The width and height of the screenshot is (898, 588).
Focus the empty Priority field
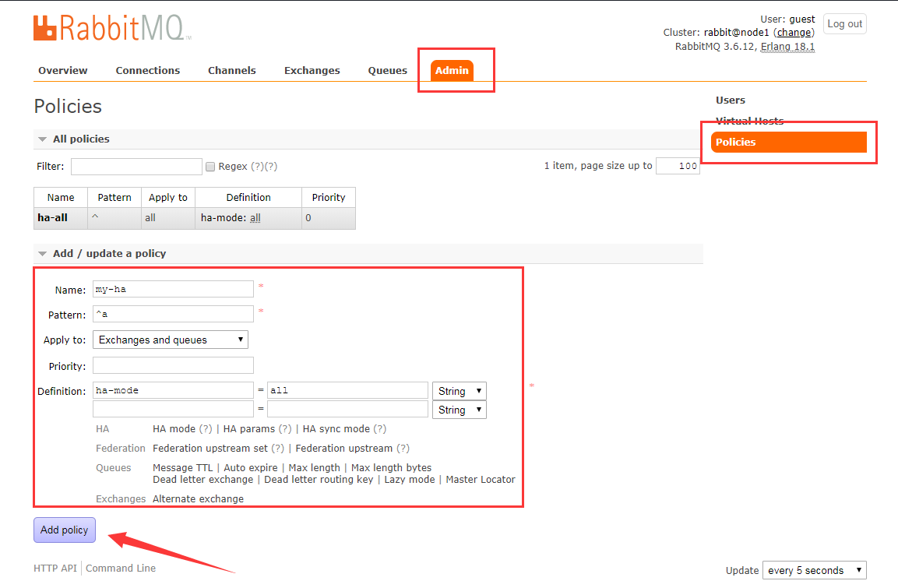tap(173, 365)
